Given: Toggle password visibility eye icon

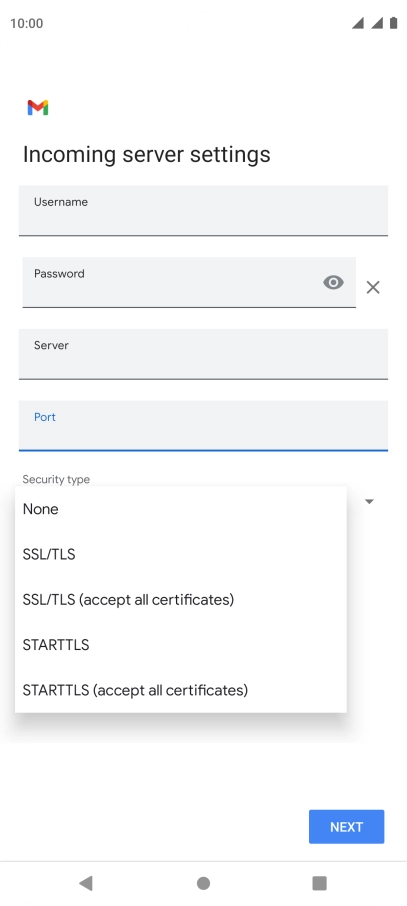Looking at the screenshot, I should 333,282.
